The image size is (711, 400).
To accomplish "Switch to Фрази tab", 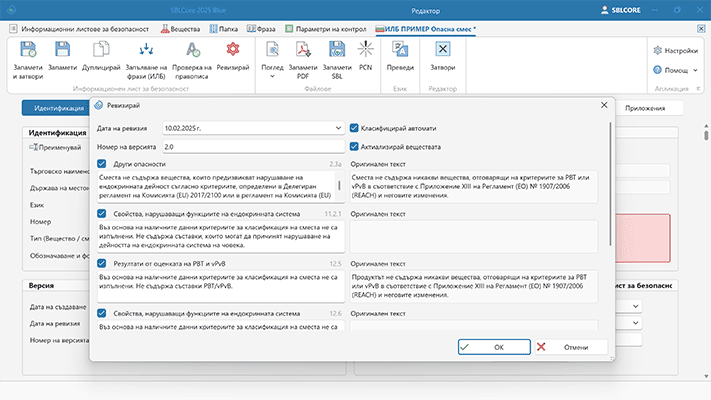I will [261, 29].
